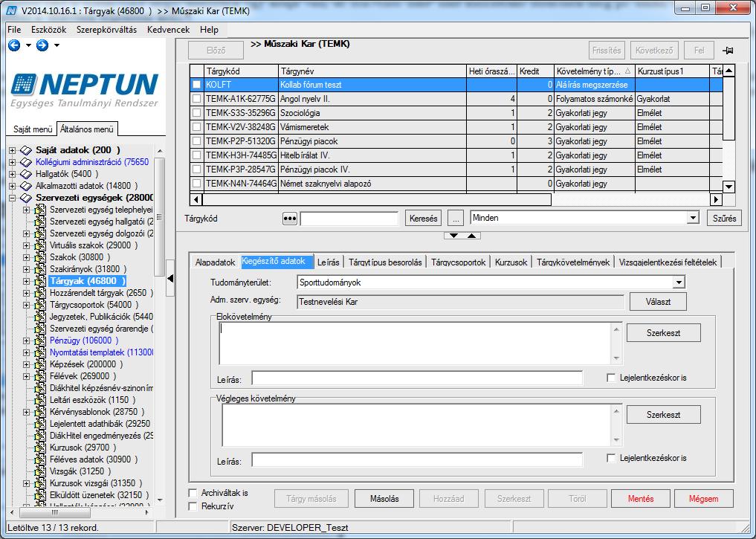Click Szerkeszt beside Előkövetelmény box
This screenshot has width=756, height=539.
(x=663, y=333)
